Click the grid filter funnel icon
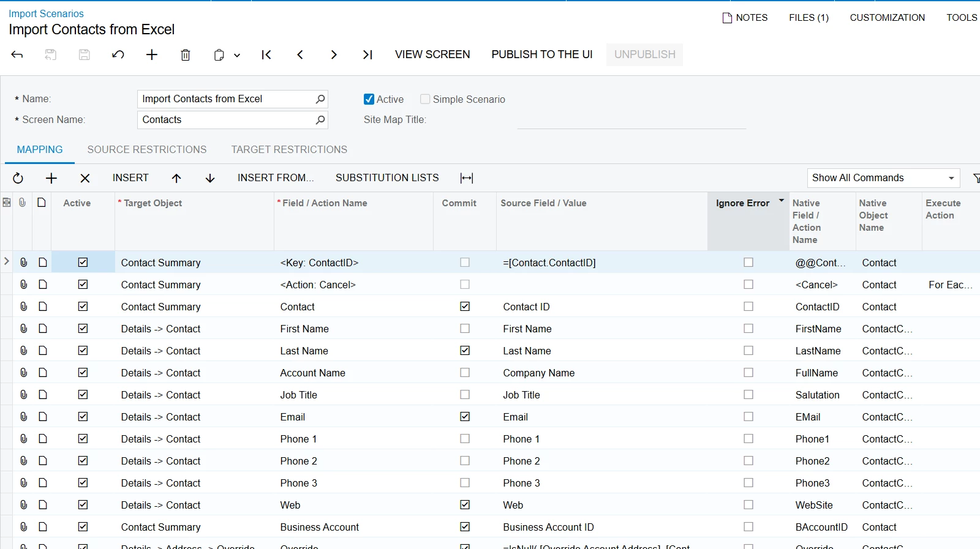980x549 pixels. pos(976,178)
